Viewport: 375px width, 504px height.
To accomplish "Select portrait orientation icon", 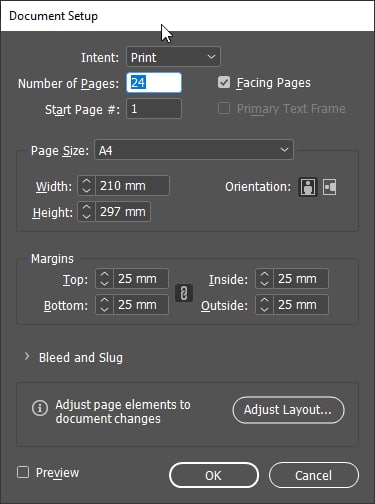I will pyautogui.click(x=307, y=187).
